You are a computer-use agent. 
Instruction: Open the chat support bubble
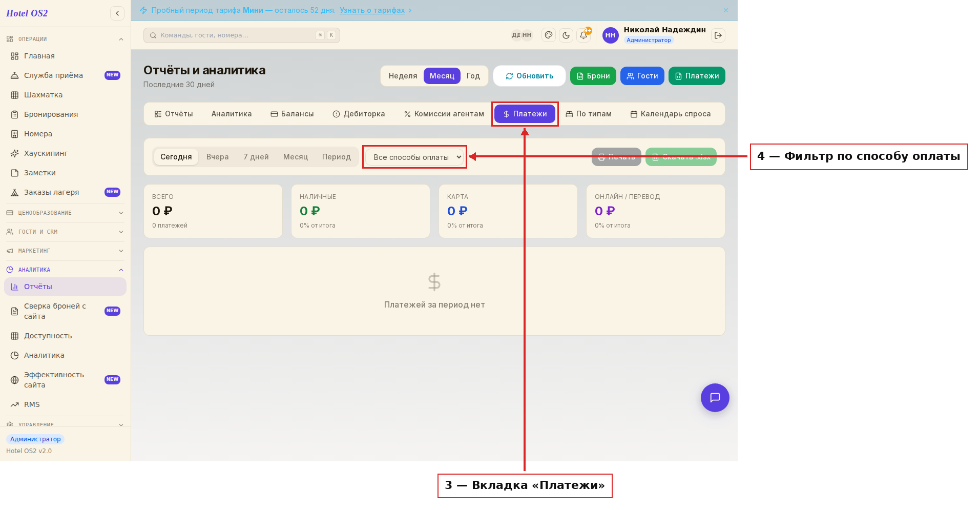[x=715, y=398]
